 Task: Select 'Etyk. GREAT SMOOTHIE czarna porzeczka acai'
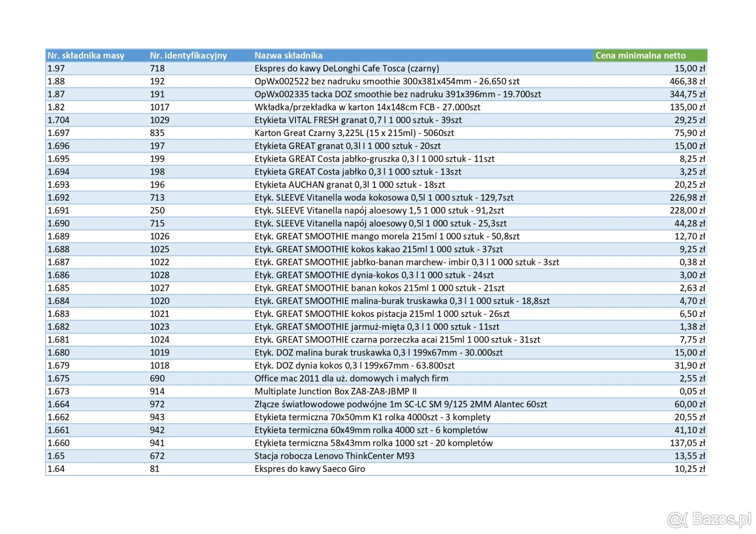coord(397,339)
